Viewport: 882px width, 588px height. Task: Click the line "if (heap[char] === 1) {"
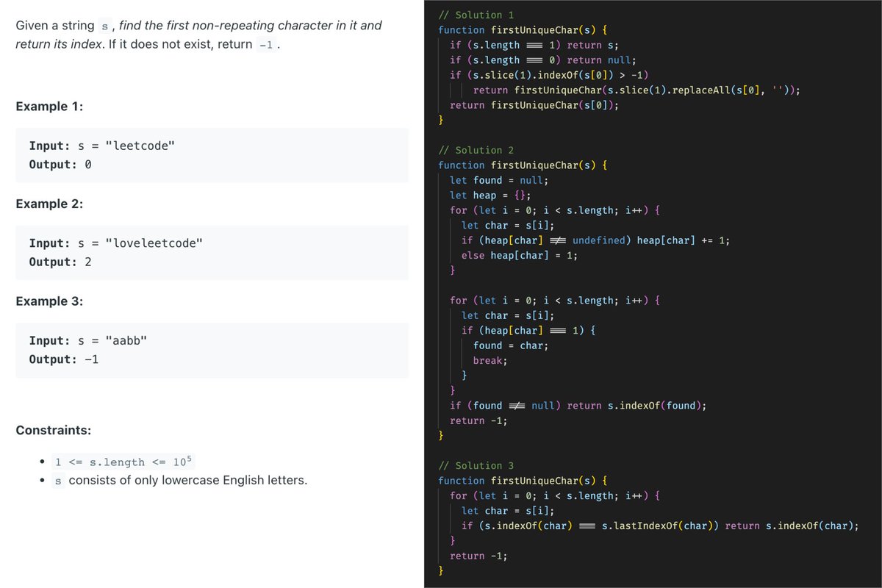click(528, 330)
